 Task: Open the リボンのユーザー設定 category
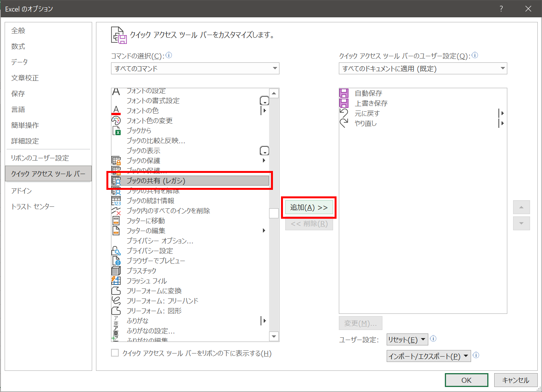pyautogui.click(x=48, y=158)
